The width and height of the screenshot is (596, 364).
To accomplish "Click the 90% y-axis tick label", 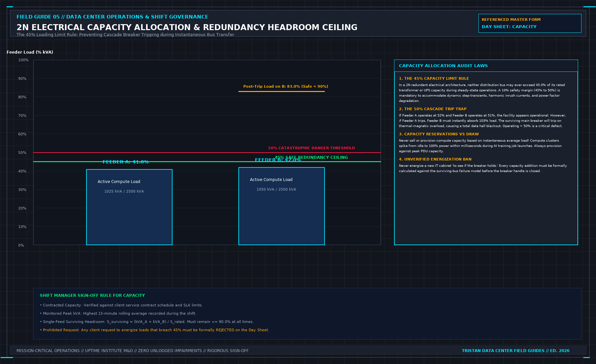I will [x=22, y=78].
